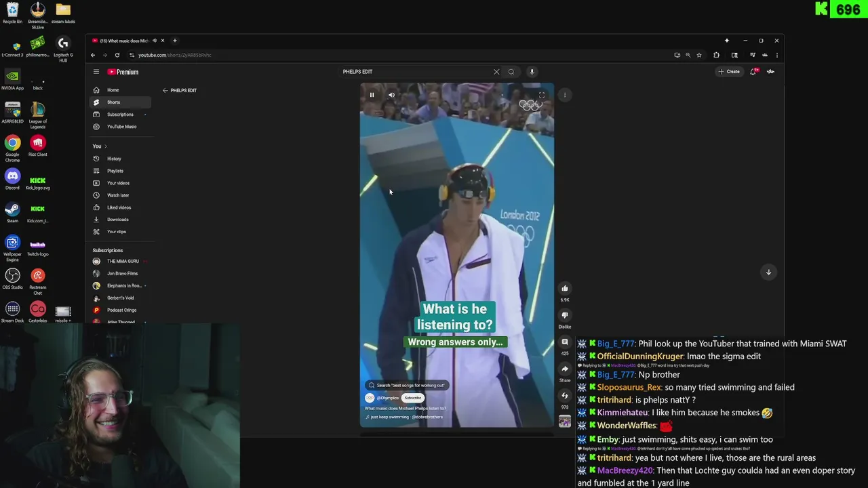Image resolution: width=868 pixels, height=488 pixels.
Task: Clear the YouTube search query
Action: click(x=496, y=72)
